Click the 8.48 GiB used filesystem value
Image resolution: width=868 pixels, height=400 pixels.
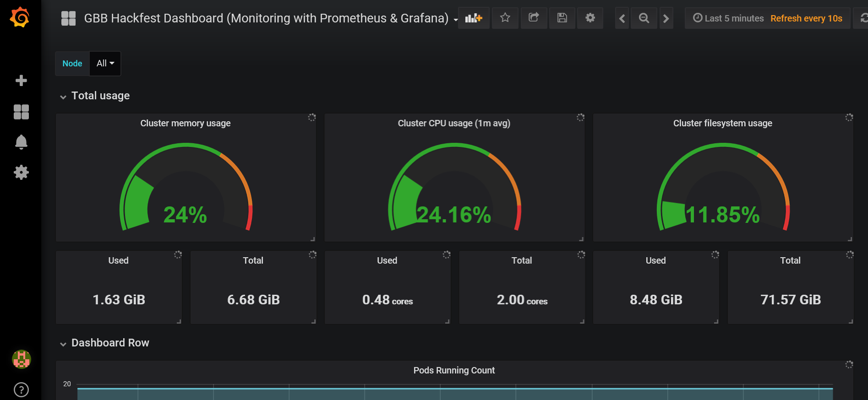click(656, 300)
